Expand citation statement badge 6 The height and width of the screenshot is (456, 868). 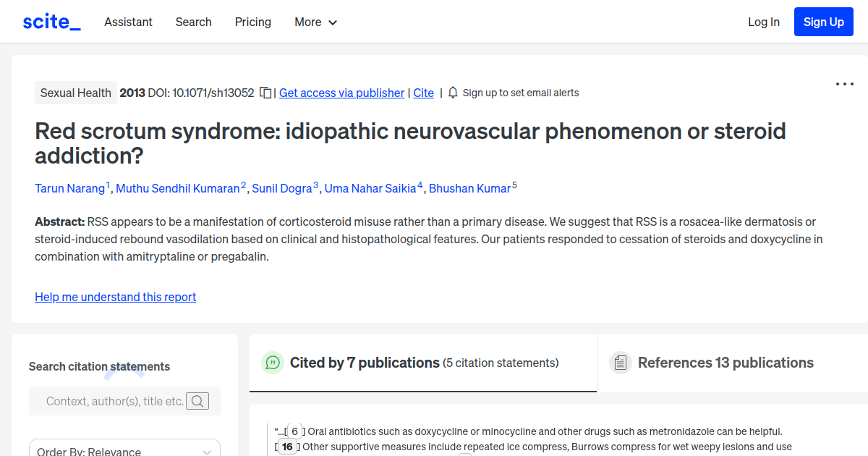pyautogui.click(x=294, y=431)
